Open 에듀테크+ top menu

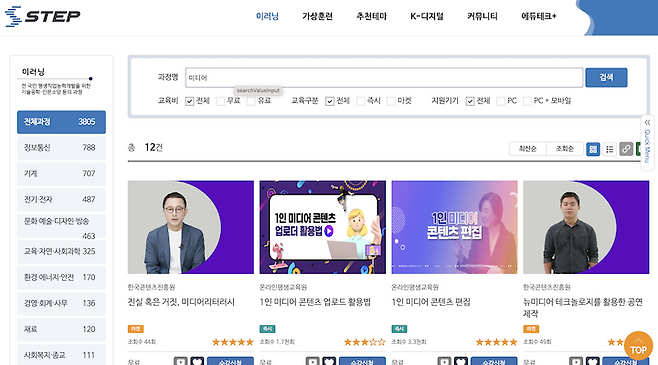(539, 16)
